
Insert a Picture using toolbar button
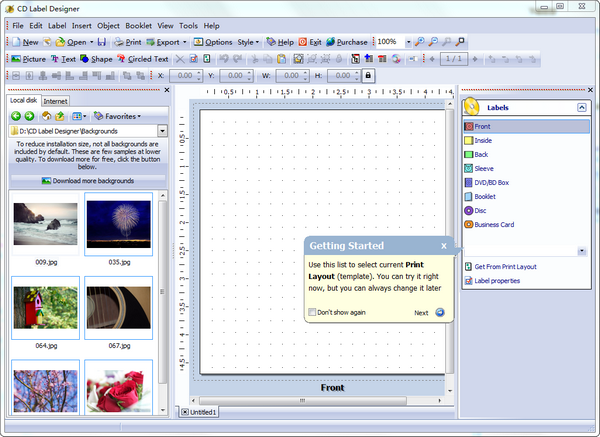tap(28, 59)
